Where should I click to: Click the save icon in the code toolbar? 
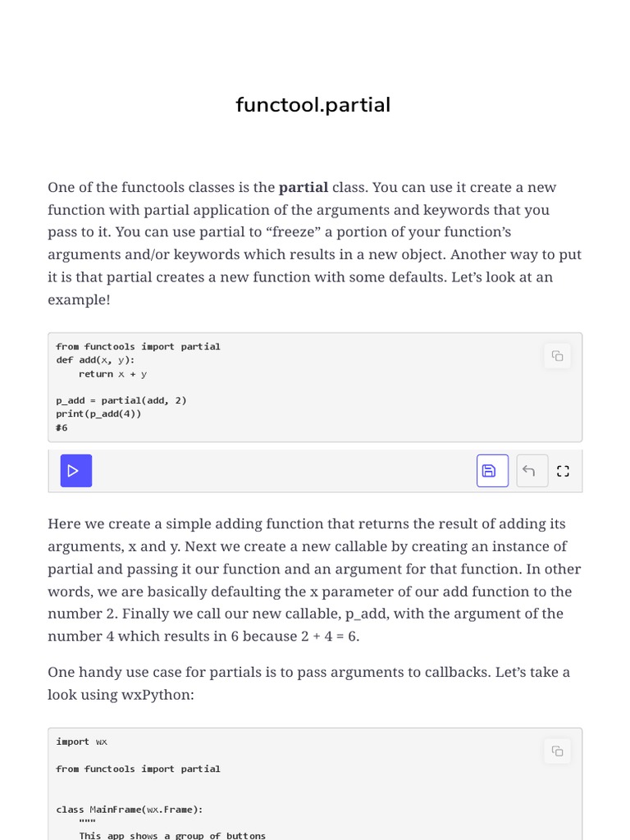click(492, 471)
